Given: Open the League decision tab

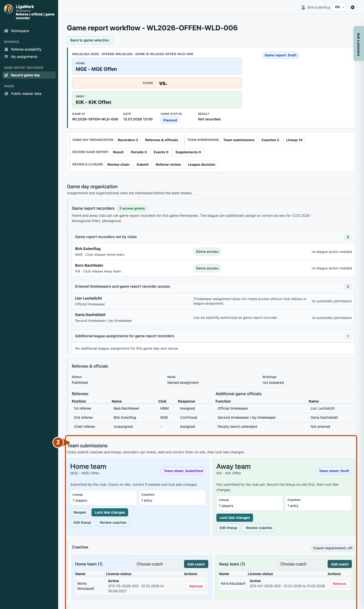Looking at the screenshot, I should [x=201, y=164].
